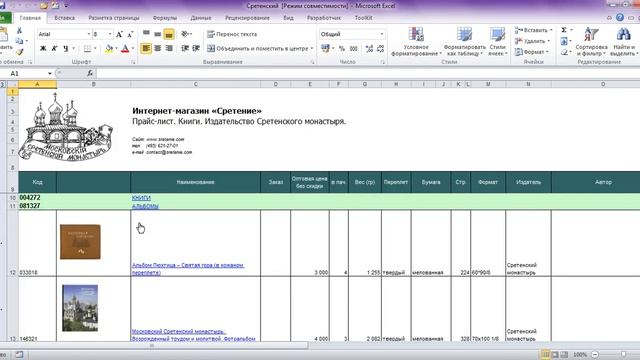Open the Данные ribbon tab
Image resolution: width=640 pixels, height=360 pixels.
[201, 18]
